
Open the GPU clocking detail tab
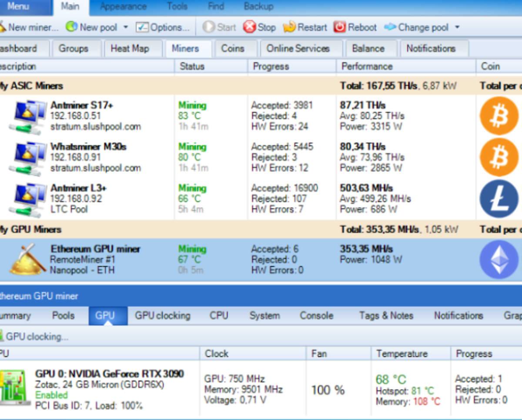point(162,316)
